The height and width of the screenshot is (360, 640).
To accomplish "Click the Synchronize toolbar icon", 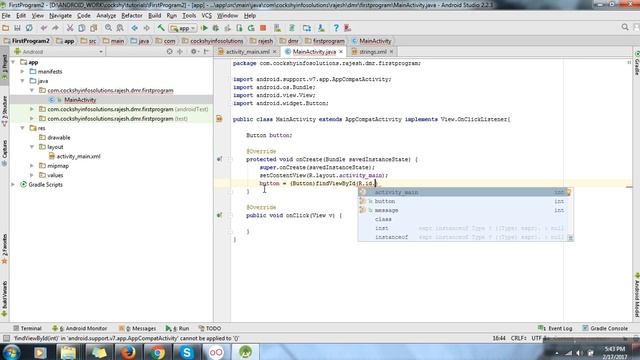I will pos(29,28).
